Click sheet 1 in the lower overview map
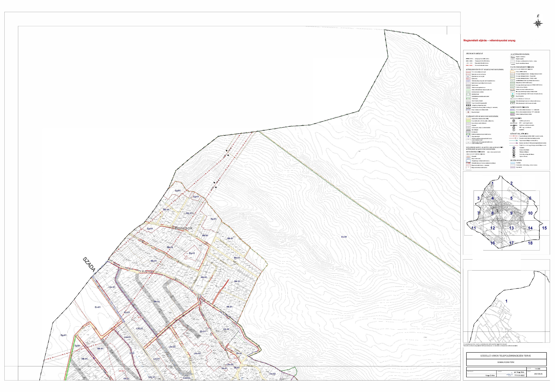Image resolution: width=555 pixels, height=392 pixels. pyautogui.click(x=506, y=301)
